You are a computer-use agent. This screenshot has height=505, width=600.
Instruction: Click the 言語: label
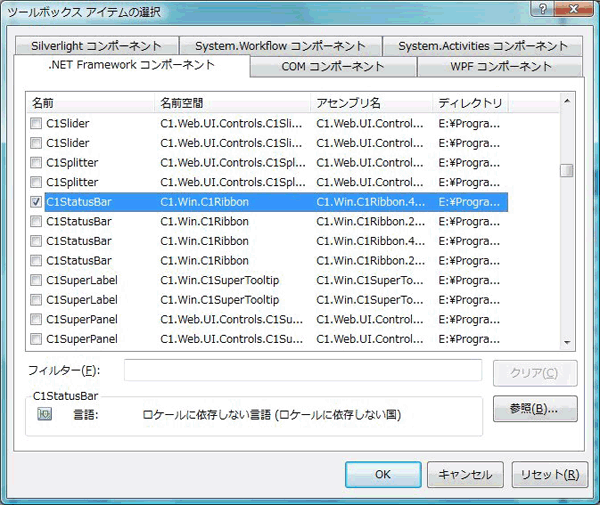[86, 414]
